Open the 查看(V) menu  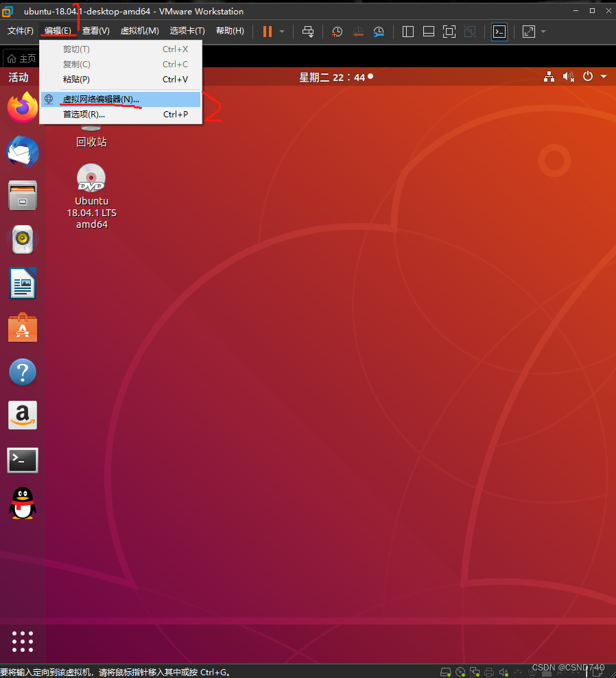pyautogui.click(x=95, y=31)
